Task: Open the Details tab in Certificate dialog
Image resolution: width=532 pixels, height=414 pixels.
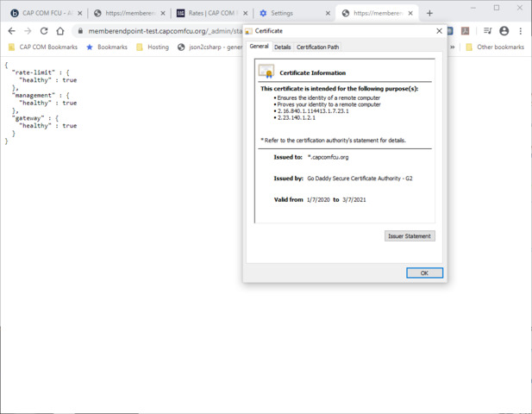Action: coord(282,47)
